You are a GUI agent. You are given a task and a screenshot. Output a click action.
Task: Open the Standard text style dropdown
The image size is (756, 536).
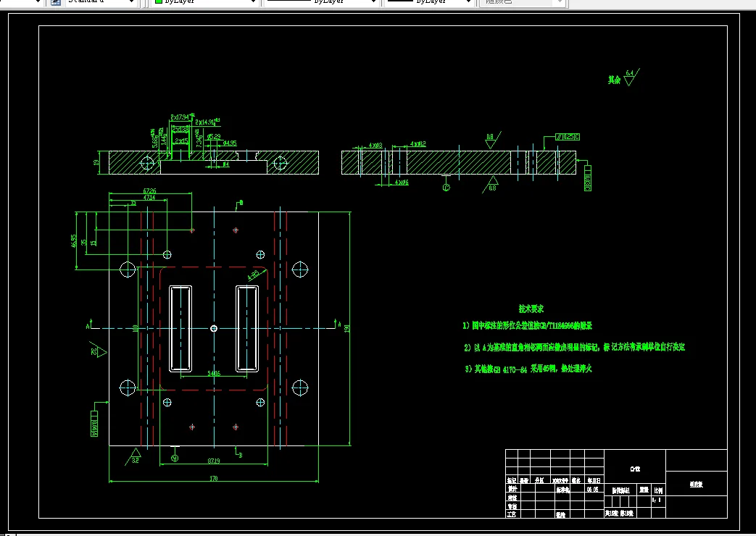pyautogui.click(x=100, y=1)
